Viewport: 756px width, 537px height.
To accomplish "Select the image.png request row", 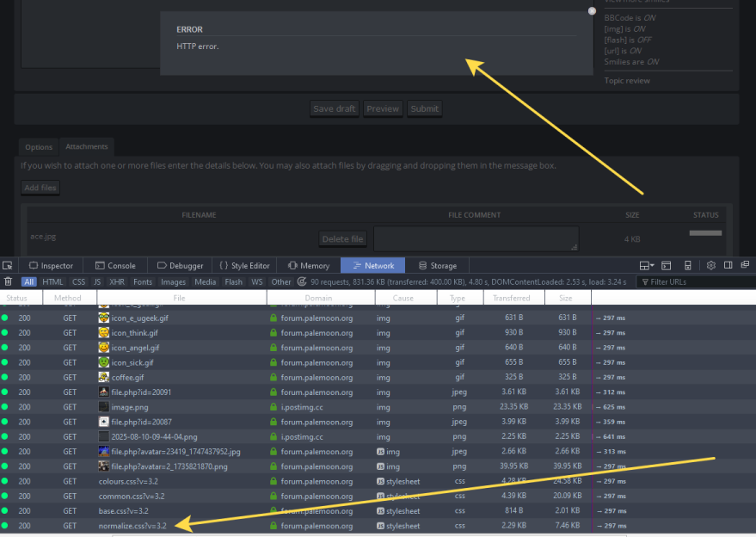I will [378, 407].
